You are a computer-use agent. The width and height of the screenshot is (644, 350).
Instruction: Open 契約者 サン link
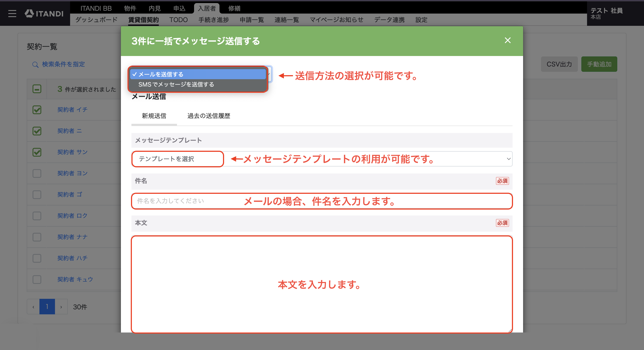point(73,152)
